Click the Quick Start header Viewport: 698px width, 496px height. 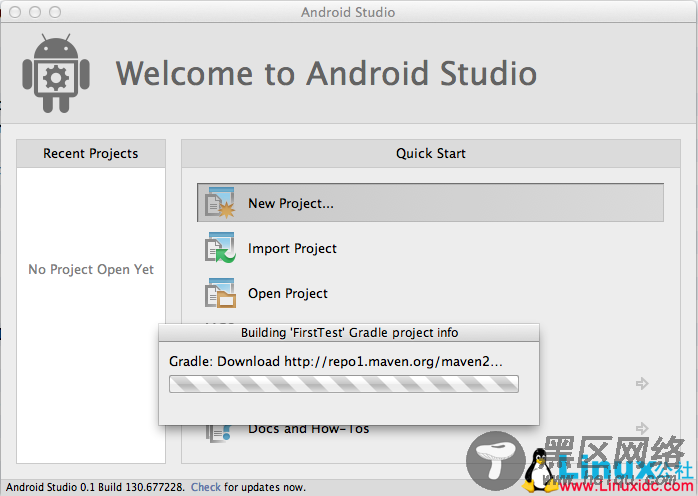[431, 154]
